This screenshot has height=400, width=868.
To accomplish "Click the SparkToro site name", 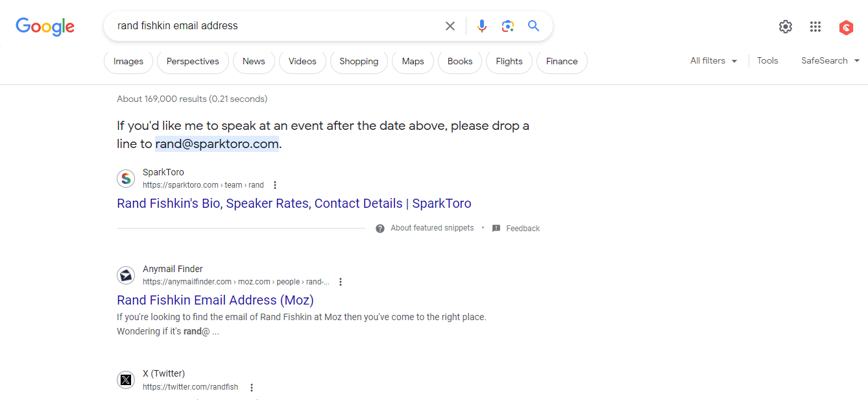I will [163, 172].
